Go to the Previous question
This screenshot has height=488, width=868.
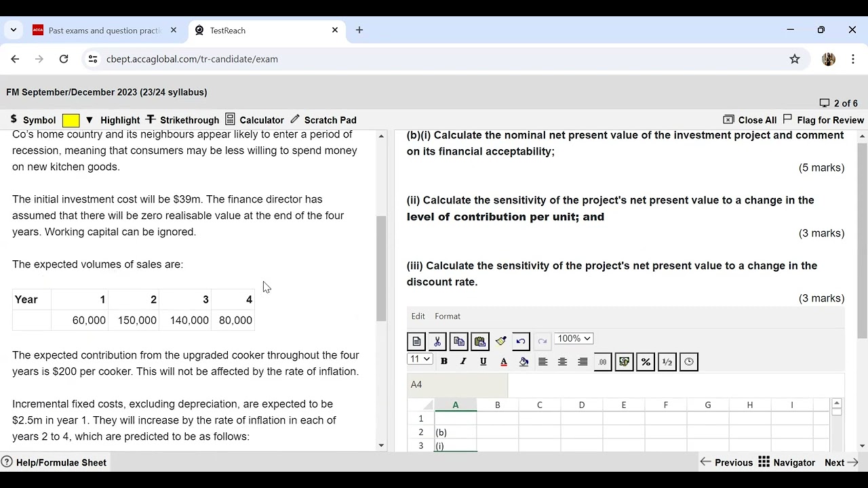coord(726,463)
